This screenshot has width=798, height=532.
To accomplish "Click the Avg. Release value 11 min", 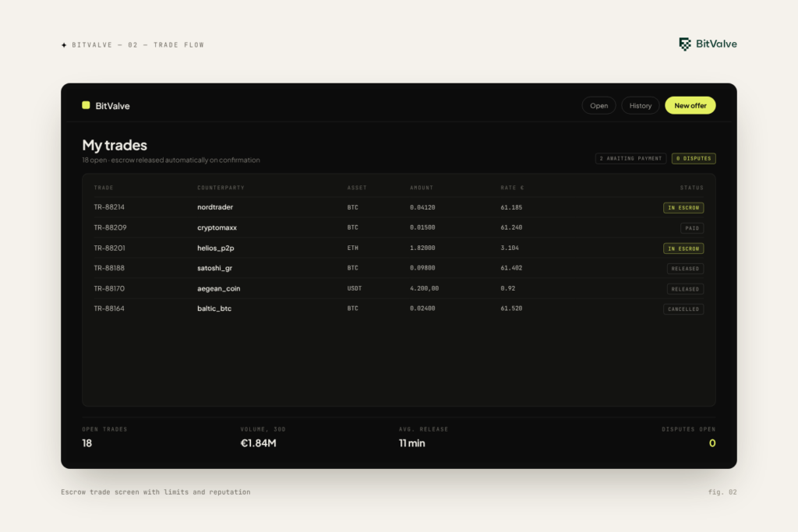I will tap(411, 443).
